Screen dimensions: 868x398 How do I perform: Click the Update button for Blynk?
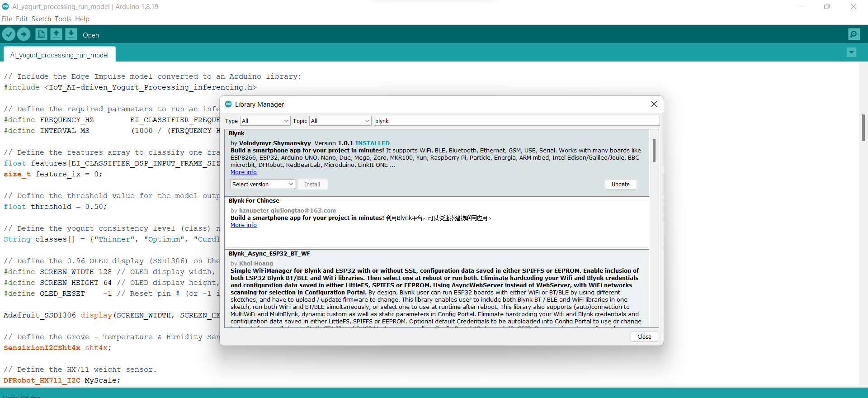(x=620, y=184)
